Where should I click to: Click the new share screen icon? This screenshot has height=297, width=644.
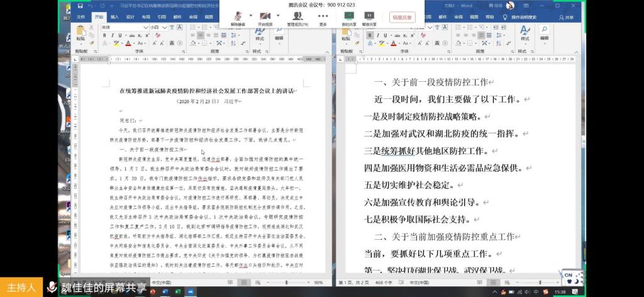348,15
